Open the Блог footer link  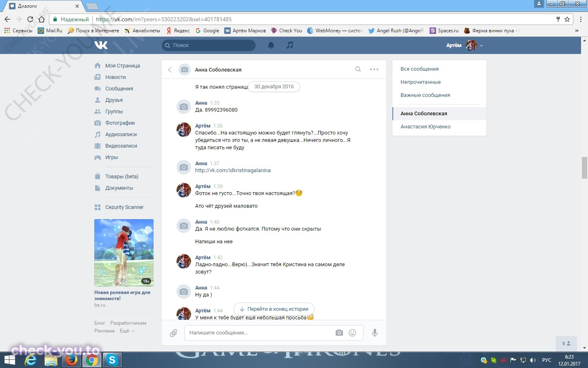click(x=100, y=323)
